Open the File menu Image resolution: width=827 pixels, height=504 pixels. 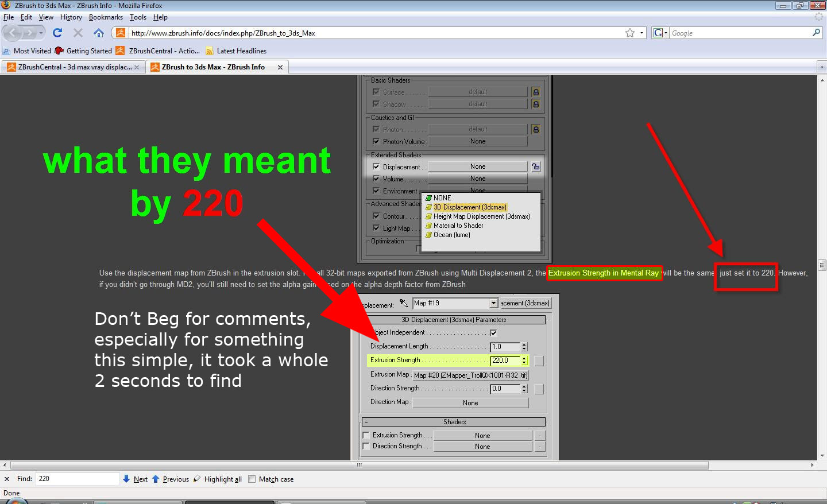(x=9, y=17)
